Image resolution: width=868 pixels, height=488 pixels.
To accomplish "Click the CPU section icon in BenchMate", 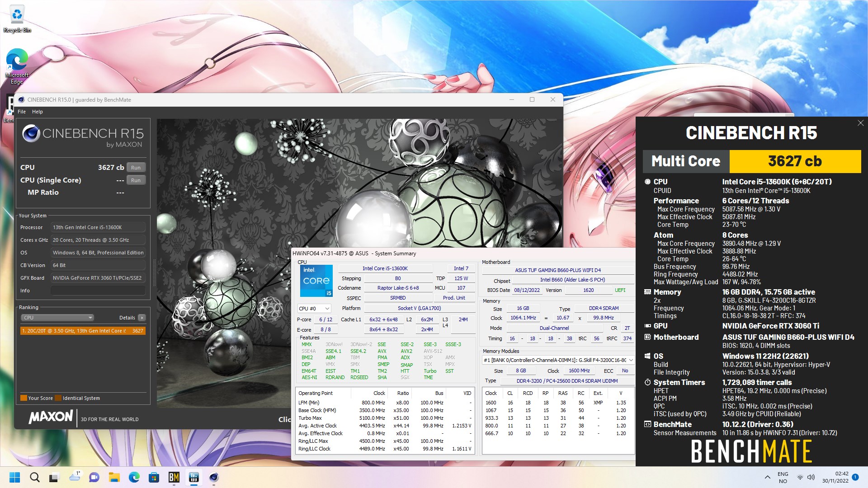I will pos(647,182).
